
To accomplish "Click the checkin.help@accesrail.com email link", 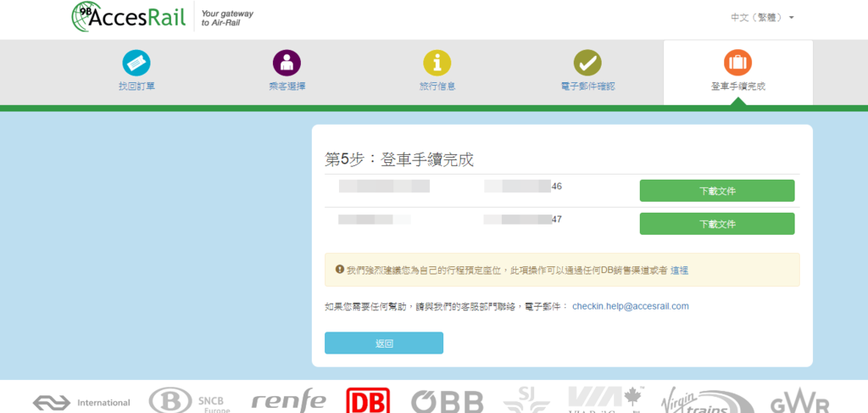I will click(631, 305).
